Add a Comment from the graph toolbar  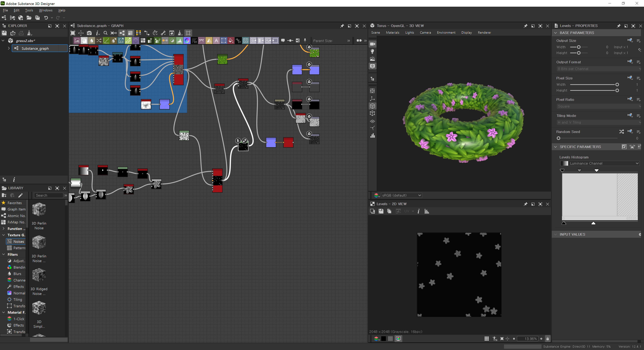[x=283, y=40]
